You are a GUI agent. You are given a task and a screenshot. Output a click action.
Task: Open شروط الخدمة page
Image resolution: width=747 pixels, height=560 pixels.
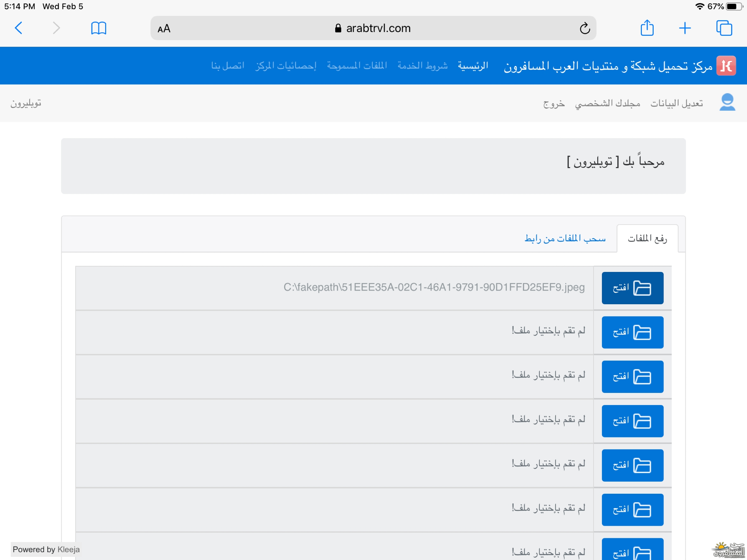(x=422, y=65)
